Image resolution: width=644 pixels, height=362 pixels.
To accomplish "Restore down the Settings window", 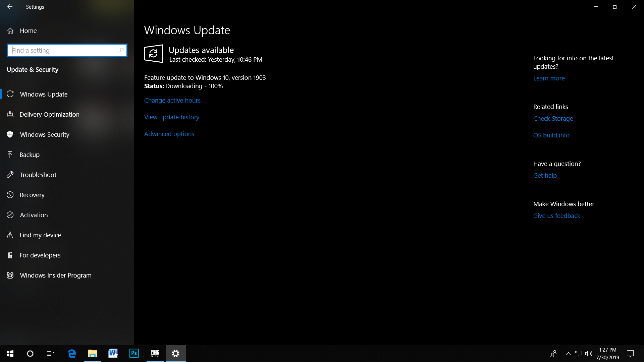I will coord(615,7).
